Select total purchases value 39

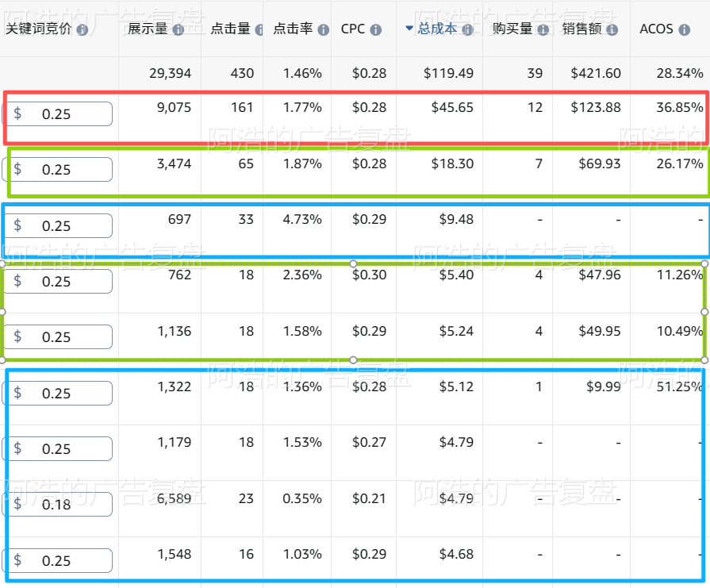(535, 73)
